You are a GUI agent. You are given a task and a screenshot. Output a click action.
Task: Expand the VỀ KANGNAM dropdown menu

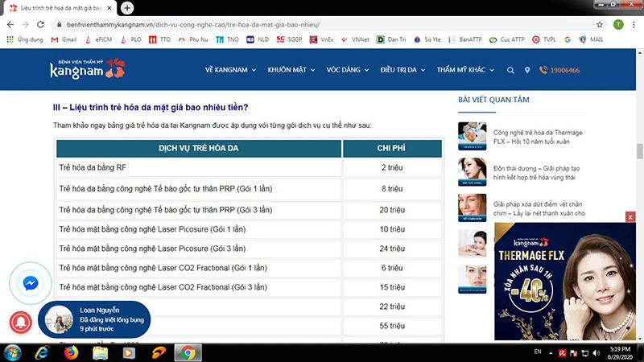pyautogui.click(x=230, y=70)
